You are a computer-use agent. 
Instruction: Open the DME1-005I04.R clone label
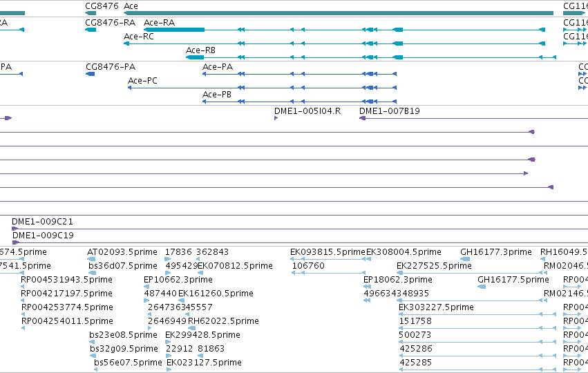307,111
